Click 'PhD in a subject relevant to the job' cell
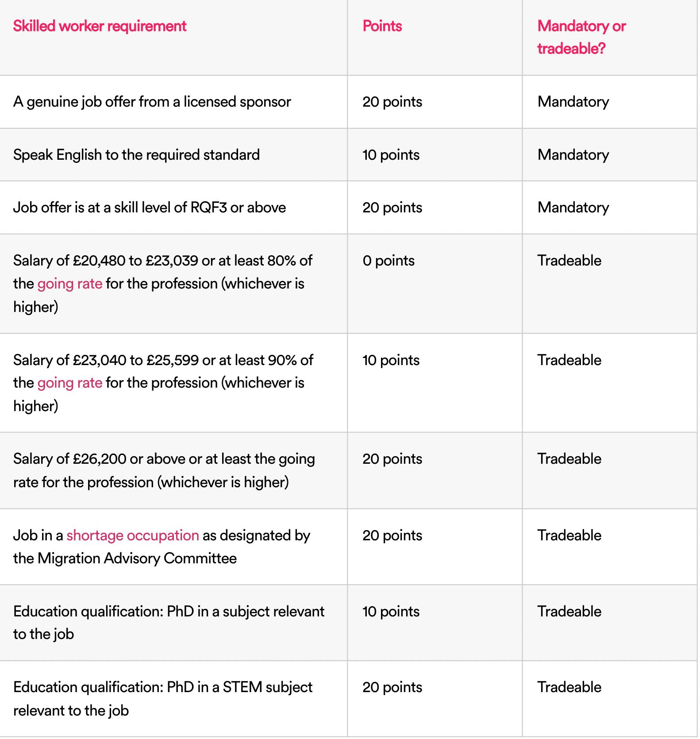The height and width of the screenshot is (739, 700). (169, 623)
